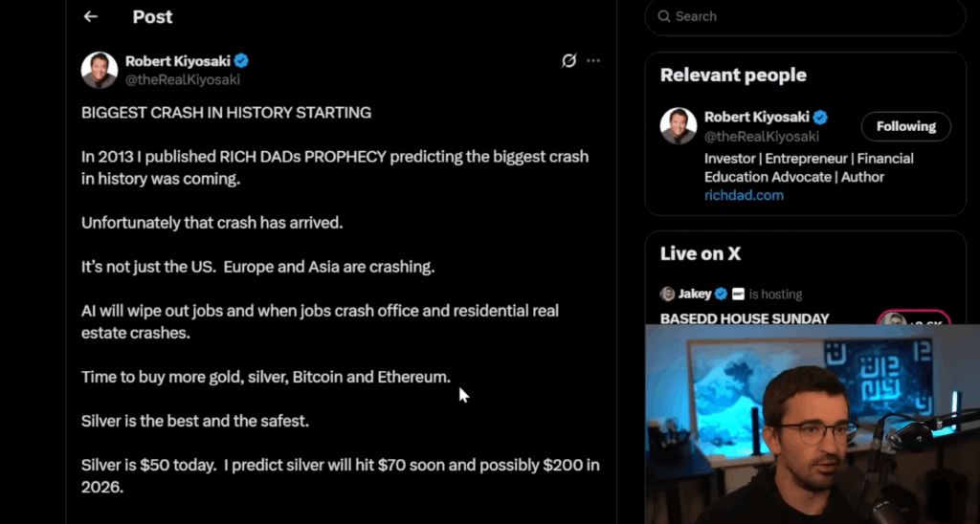Click the webcam video overlay thumbnail
This screenshot has height=524, width=980.
812,426
